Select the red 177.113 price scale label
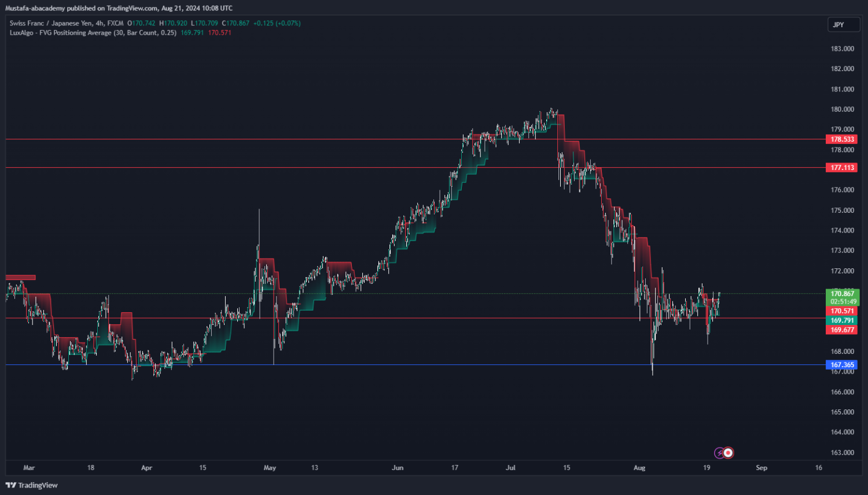868x495 pixels. click(x=842, y=168)
